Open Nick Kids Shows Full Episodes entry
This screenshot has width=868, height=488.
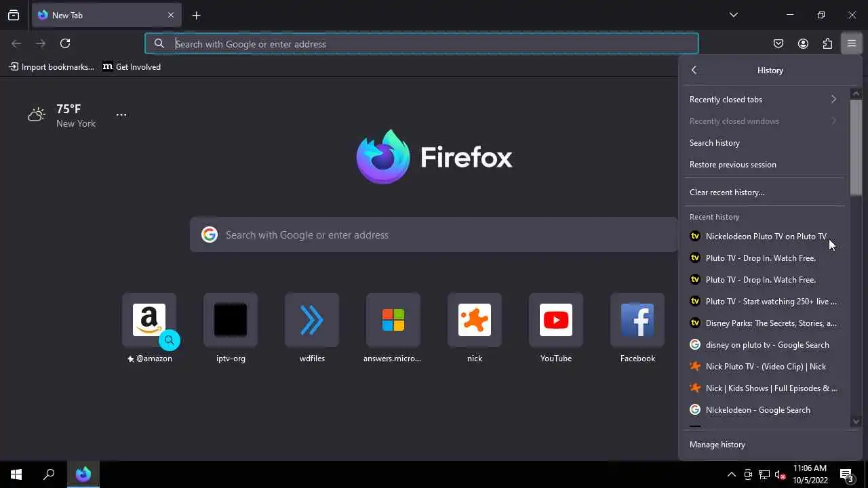point(764,388)
